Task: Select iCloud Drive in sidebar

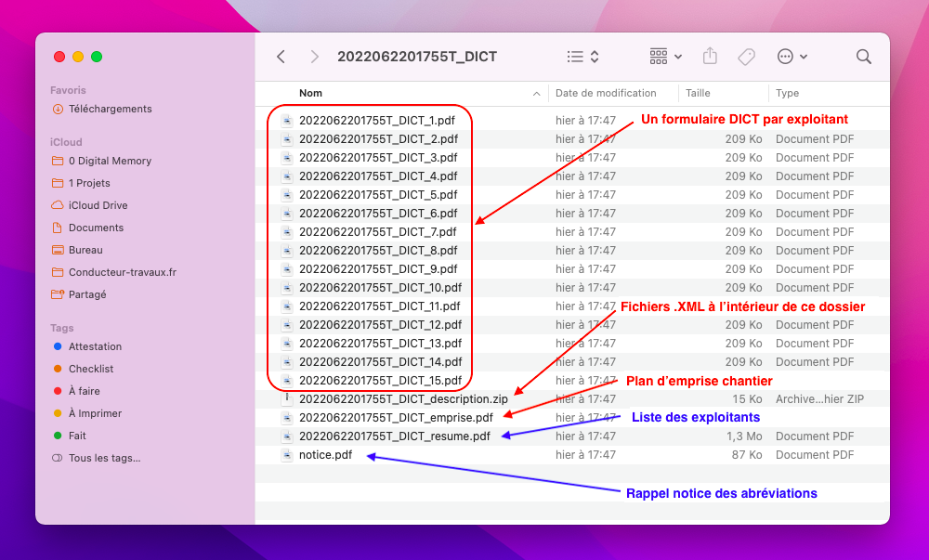Action: (89, 205)
